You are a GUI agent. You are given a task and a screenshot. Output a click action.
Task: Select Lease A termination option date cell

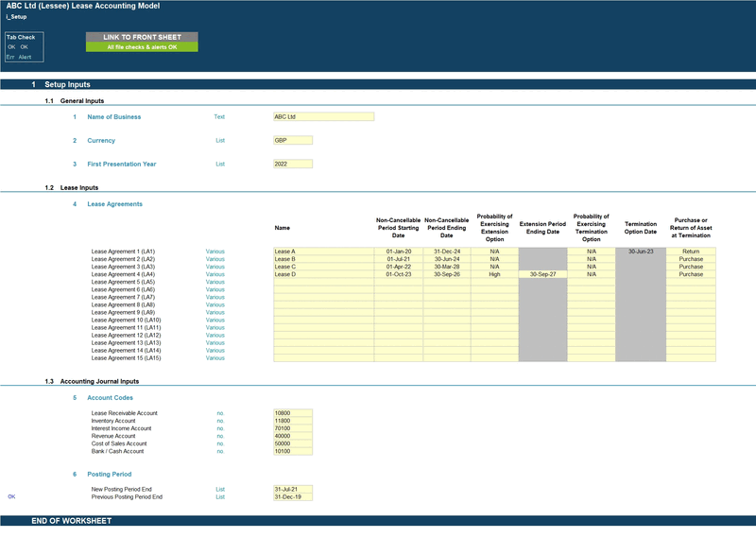pos(641,252)
